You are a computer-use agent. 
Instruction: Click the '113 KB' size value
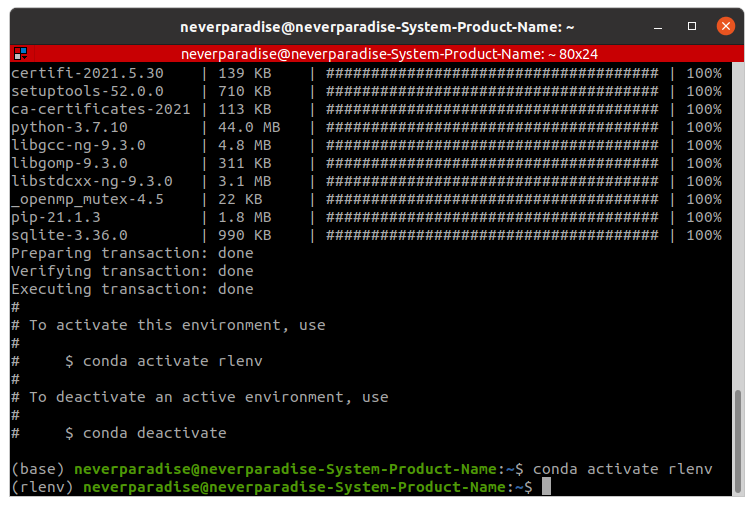[x=245, y=109]
